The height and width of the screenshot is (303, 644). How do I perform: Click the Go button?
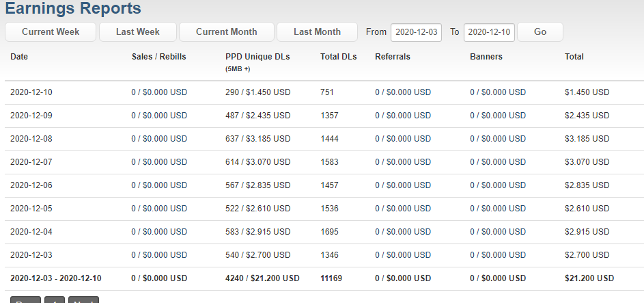click(540, 32)
